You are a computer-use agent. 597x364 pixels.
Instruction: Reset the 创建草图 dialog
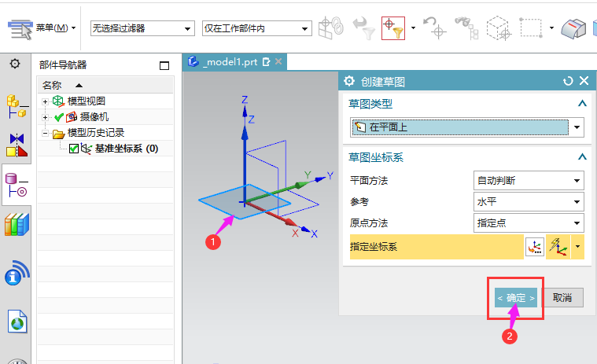pyautogui.click(x=568, y=81)
